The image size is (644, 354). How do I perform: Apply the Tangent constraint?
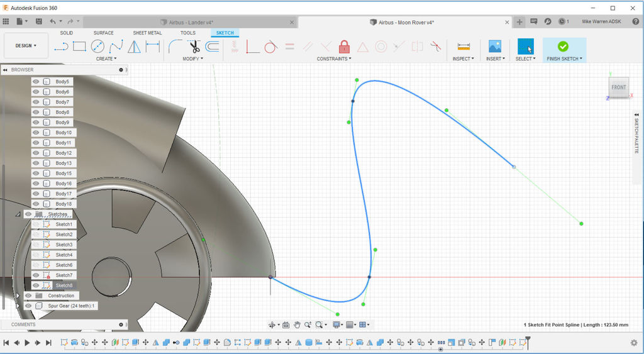point(270,47)
